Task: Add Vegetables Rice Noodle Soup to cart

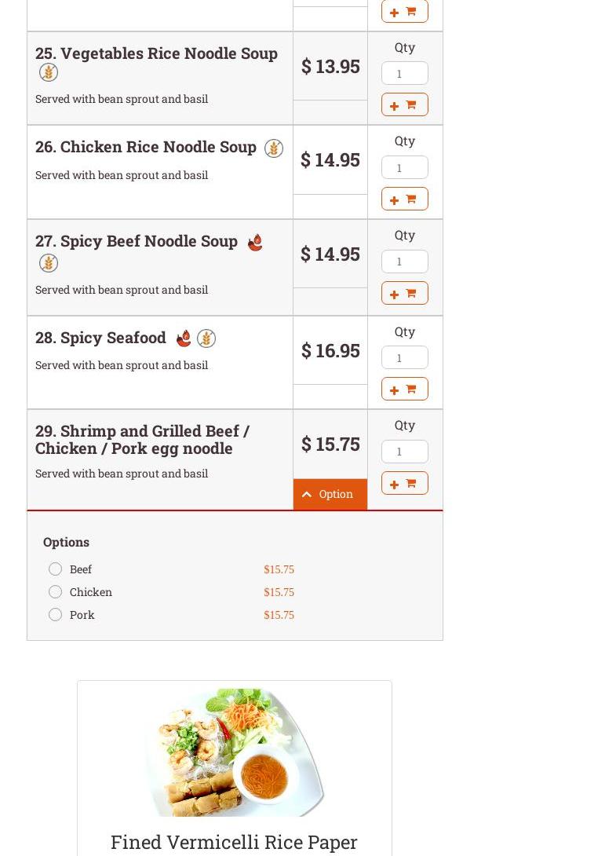Action: tap(404, 104)
